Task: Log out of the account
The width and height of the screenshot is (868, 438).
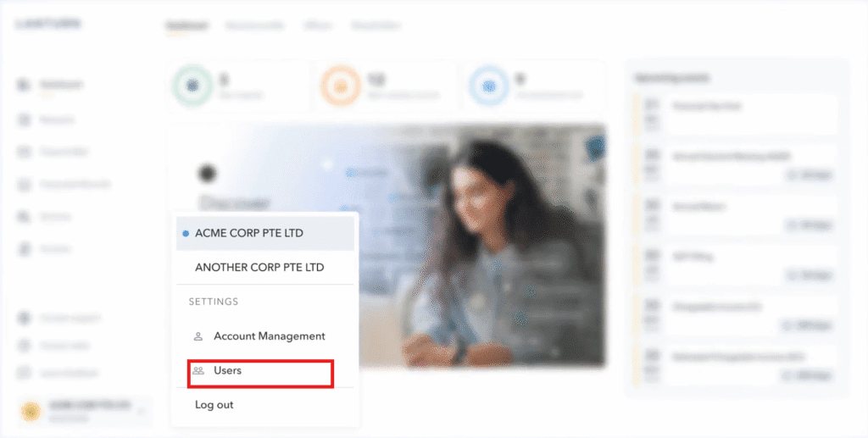Action: click(x=214, y=405)
